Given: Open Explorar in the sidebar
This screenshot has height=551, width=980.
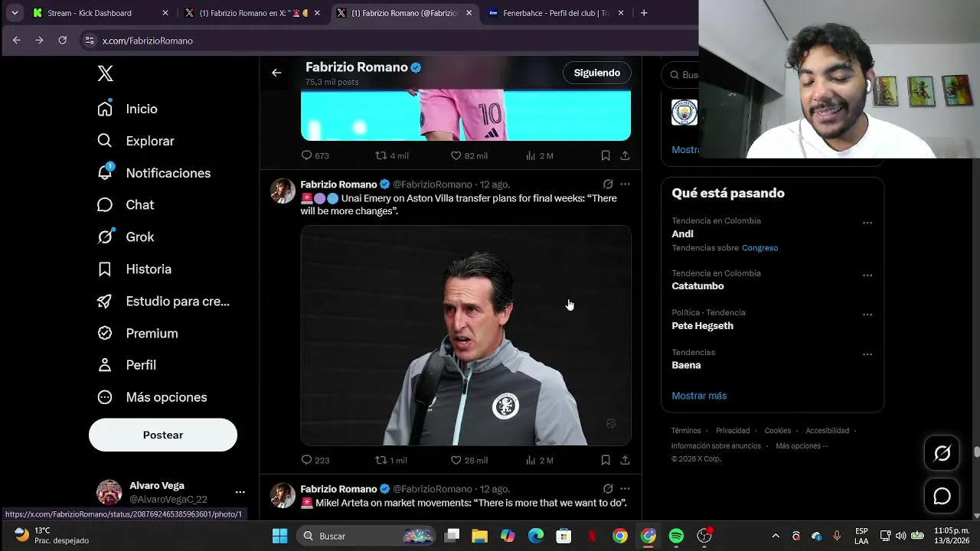Looking at the screenshot, I should click(136, 141).
